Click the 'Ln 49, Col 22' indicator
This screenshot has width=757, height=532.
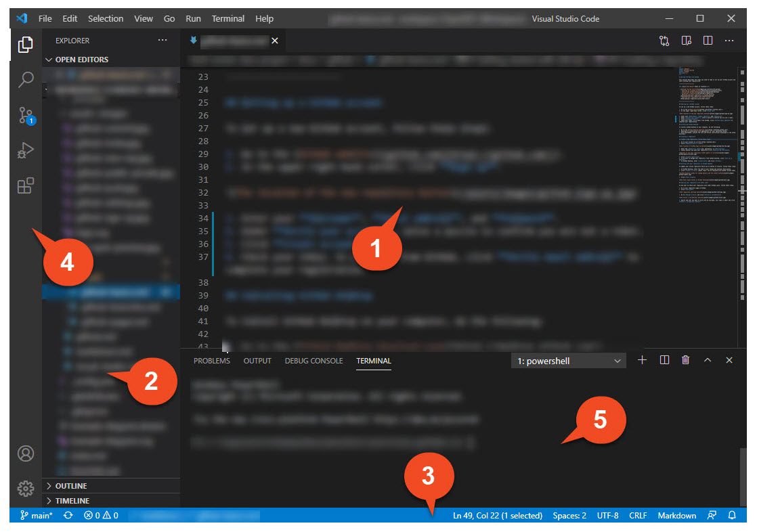498,515
